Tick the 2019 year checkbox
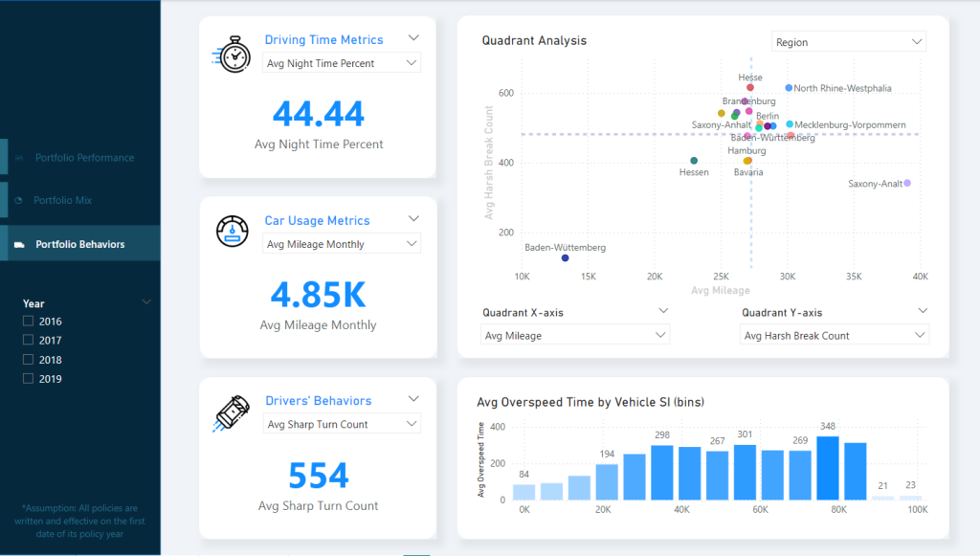 pos(29,379)
